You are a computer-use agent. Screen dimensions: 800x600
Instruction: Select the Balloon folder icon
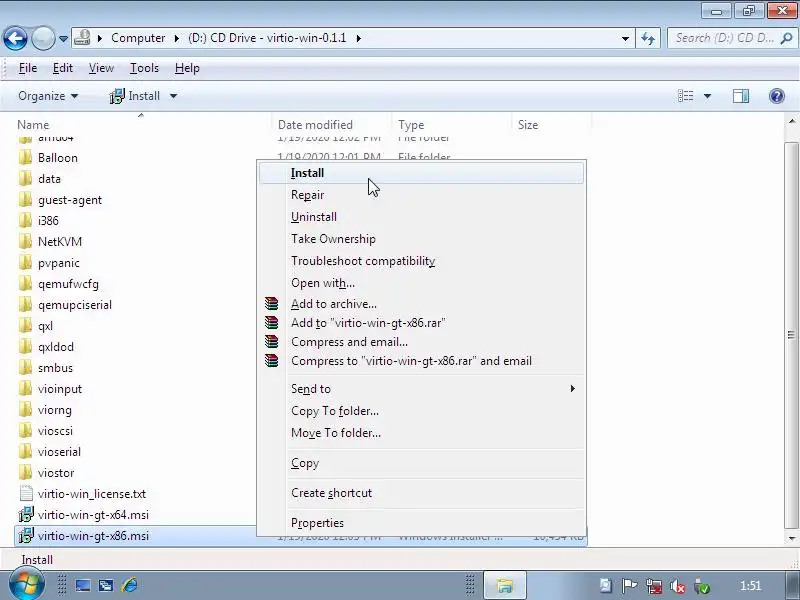pyautogui.click(x=26, y=158)
